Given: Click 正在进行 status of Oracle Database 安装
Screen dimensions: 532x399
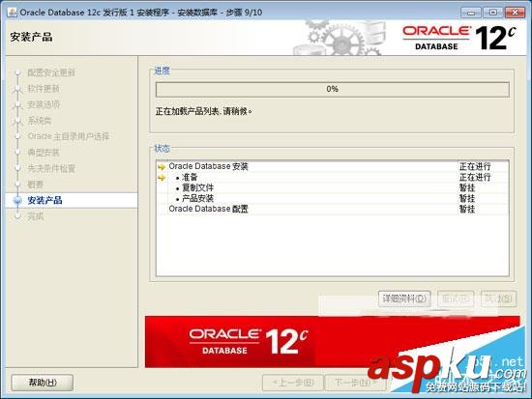Looking at the screenshot, I should point(475,166).
